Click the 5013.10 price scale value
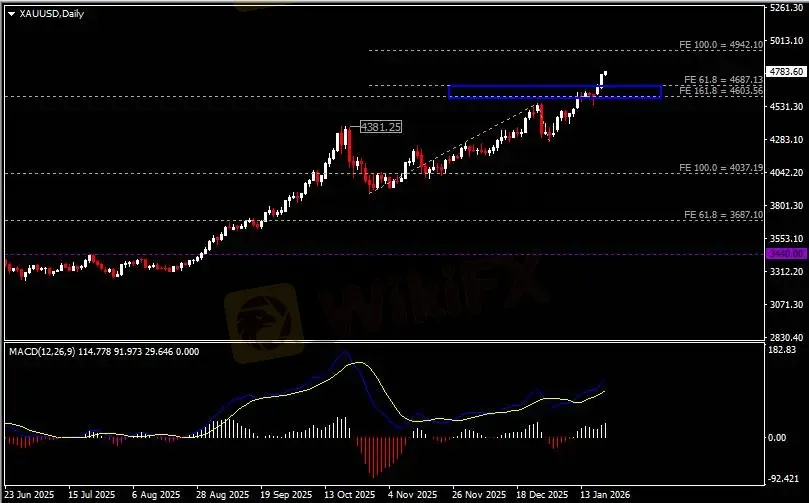 pos(786,41)
